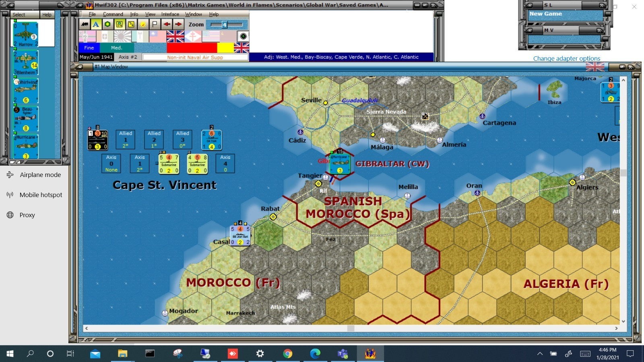Adjust the Zoom slider handle
644x362 pixels.
pyautogui.click(x=225, y=25)
